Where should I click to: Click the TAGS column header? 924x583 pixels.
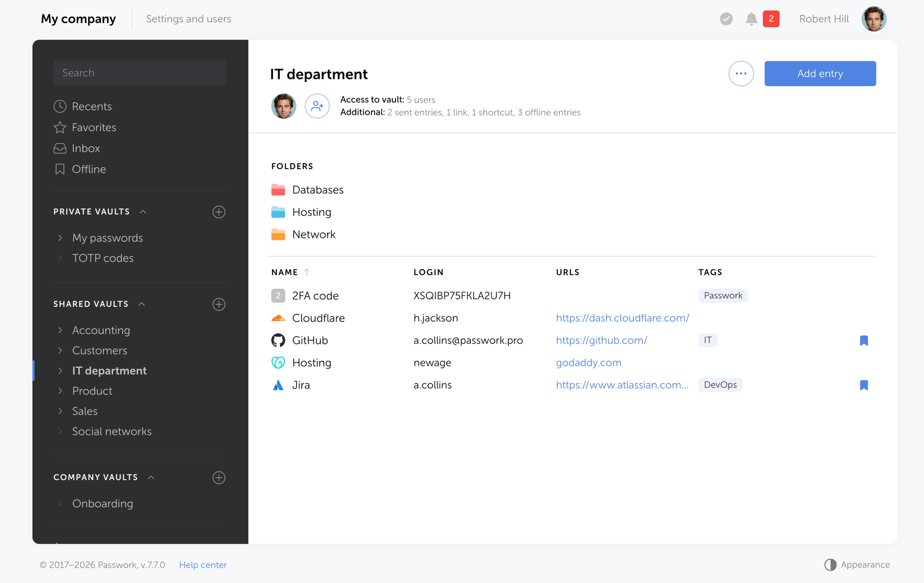(710, 273)
